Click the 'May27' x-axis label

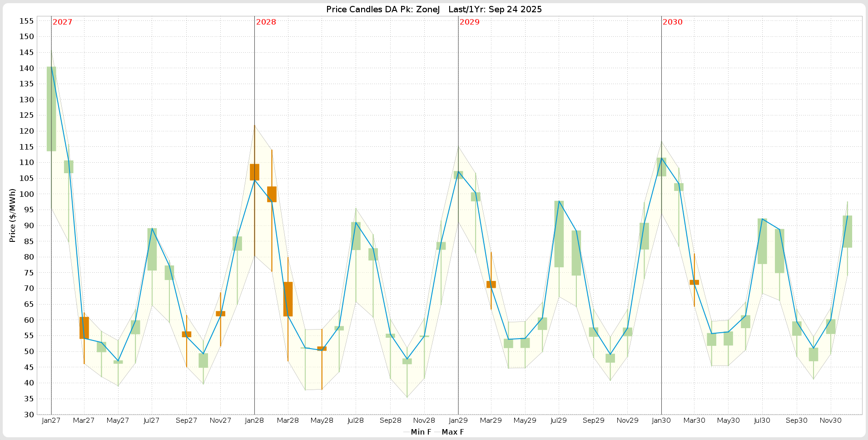(118, 420)
